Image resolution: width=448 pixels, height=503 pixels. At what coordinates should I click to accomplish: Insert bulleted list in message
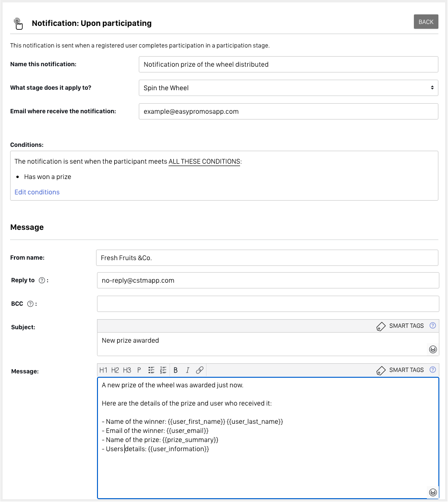(151, 370)
